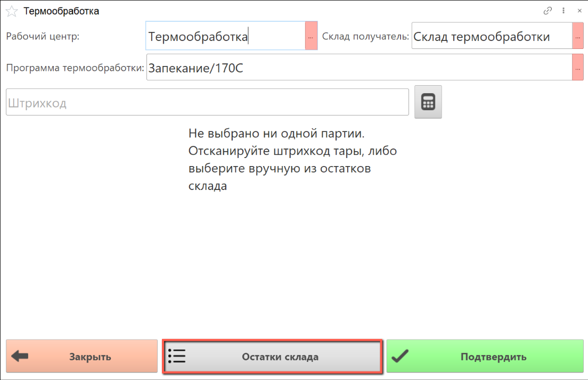Click the Программа термообработки value field

(x=358, y=68)
